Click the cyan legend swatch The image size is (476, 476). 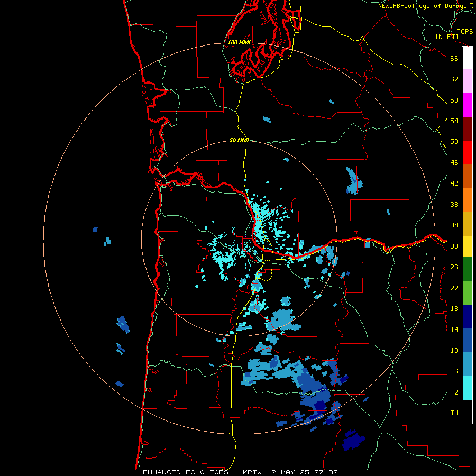pos(467,388)
